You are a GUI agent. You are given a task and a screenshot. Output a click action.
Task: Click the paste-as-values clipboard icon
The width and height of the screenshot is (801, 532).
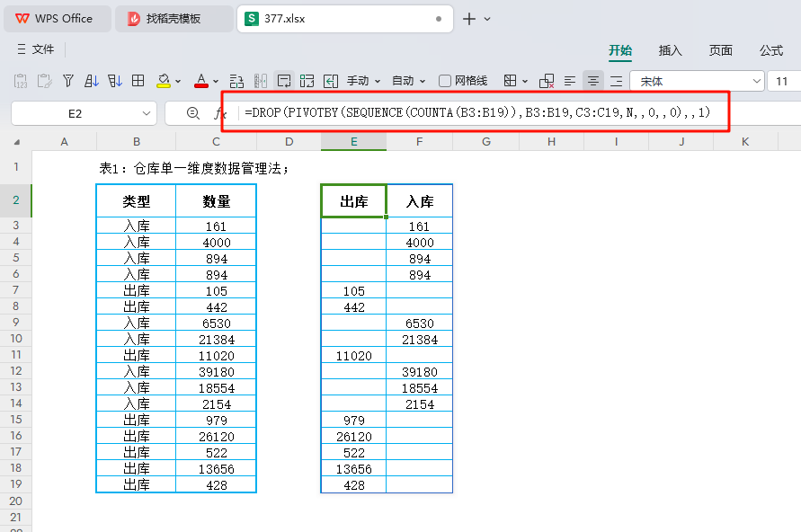pyautogui.click(x=21, y=81)
